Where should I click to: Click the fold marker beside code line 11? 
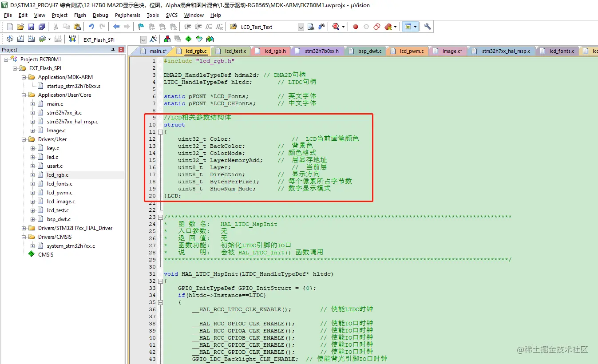[x=160, y=132]
